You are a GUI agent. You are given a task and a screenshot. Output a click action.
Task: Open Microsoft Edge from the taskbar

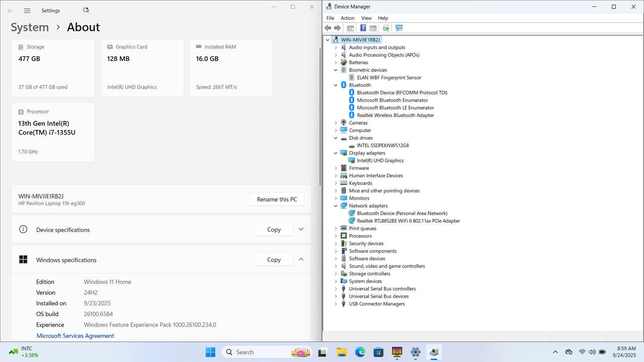(360, 352)
